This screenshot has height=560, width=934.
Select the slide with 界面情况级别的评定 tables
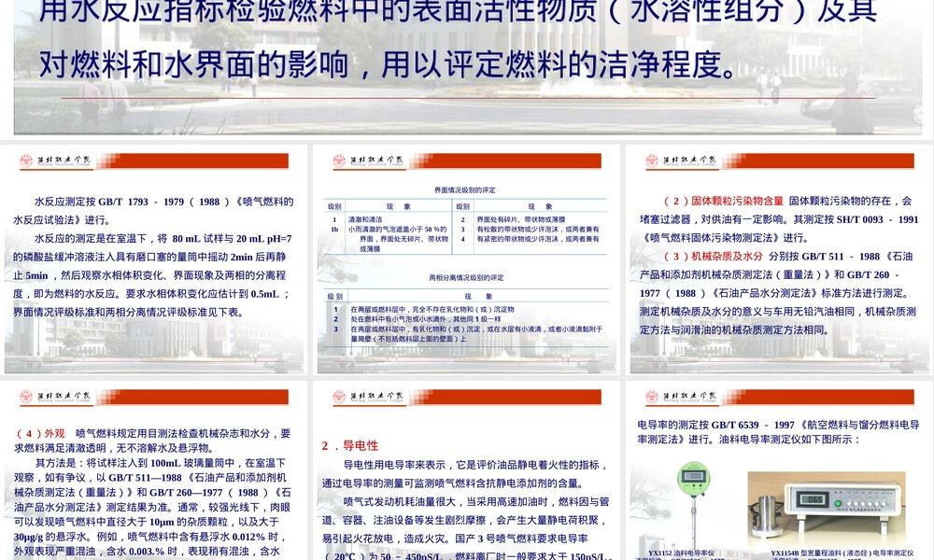click(x=466, y=259)
